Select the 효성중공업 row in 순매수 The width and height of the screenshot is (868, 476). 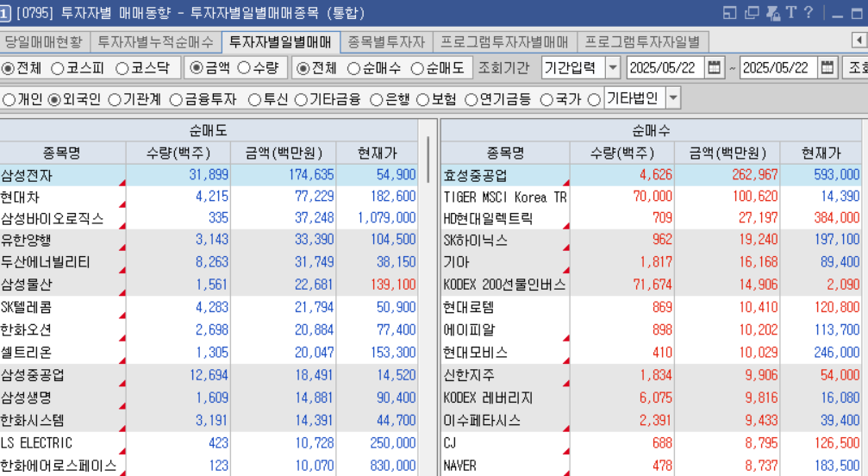coord(651,175)
